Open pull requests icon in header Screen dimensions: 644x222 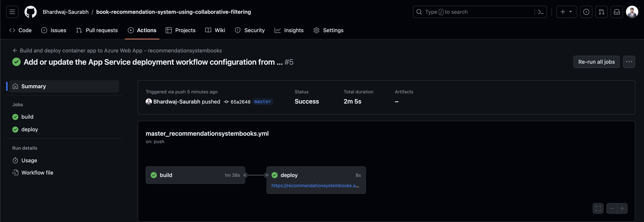pos(601,12)
